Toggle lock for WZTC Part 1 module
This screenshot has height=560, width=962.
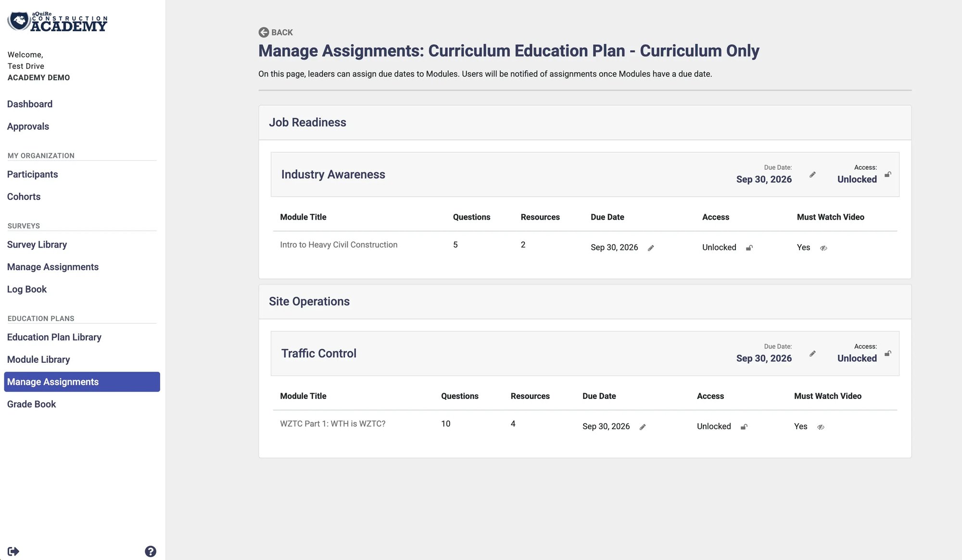[x=744, y=427]
